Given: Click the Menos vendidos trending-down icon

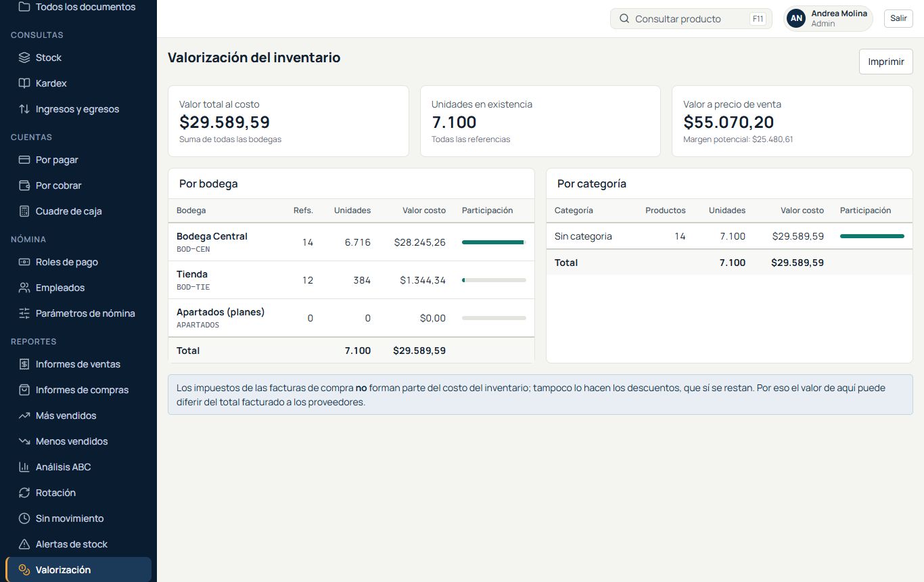Looking at the screenshot, I should [24, 441].
